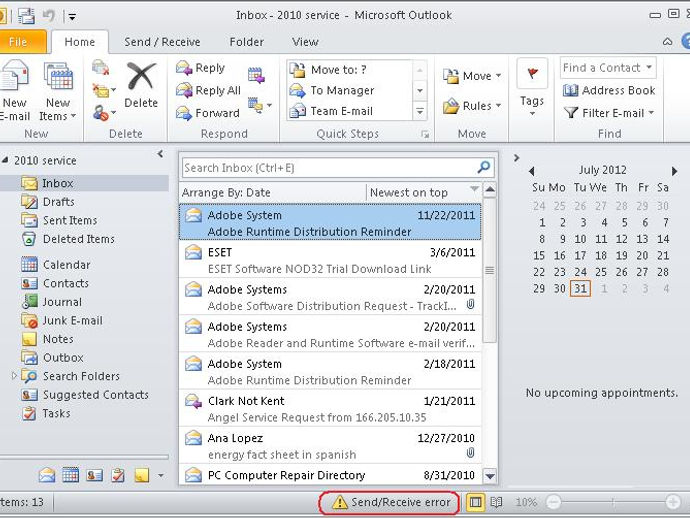Select the Inbox folder

point(84,183)
